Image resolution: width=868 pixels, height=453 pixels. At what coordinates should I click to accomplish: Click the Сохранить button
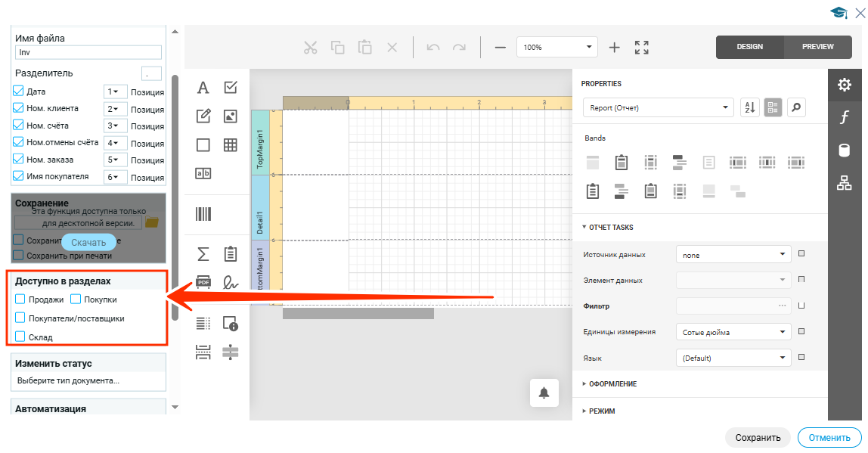click(x=758, y=437)
